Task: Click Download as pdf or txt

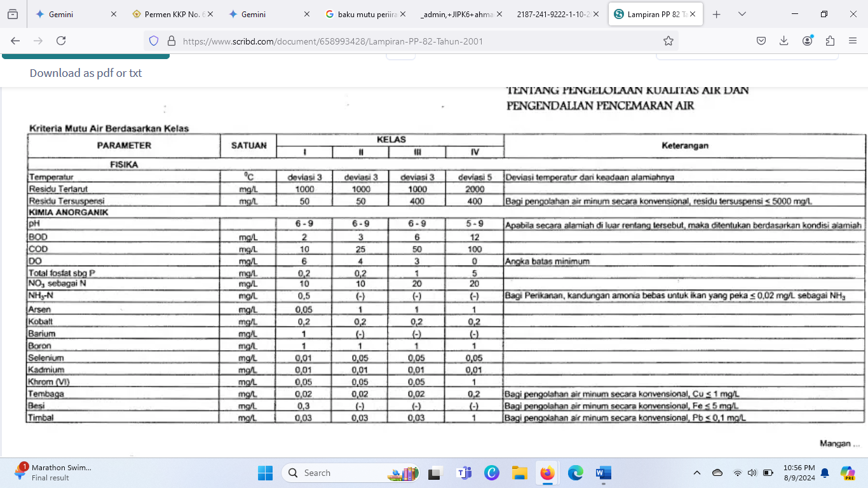Action: pyautogui.click(x=86, y=73)
